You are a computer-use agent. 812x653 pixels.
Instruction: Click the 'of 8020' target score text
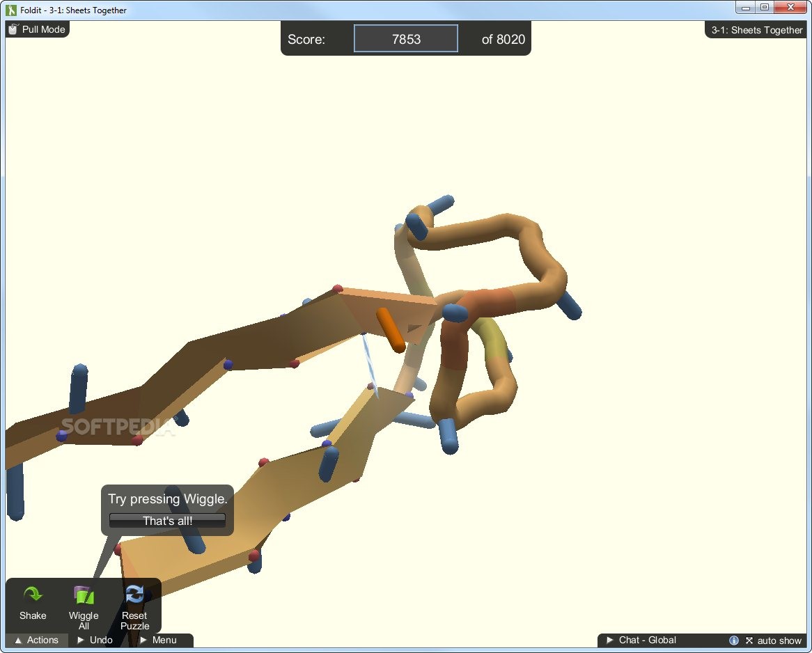(503, 40)
